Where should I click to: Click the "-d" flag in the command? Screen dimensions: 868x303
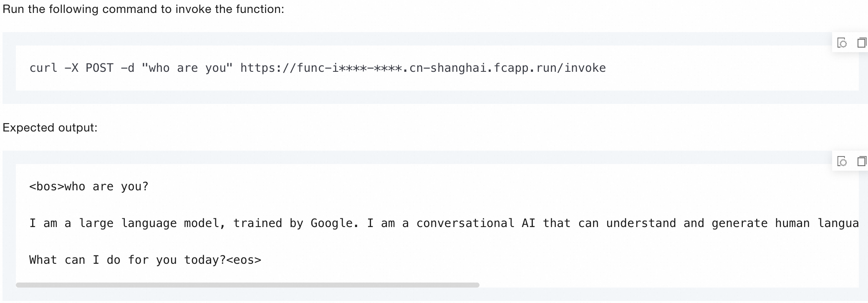point(127,68)
